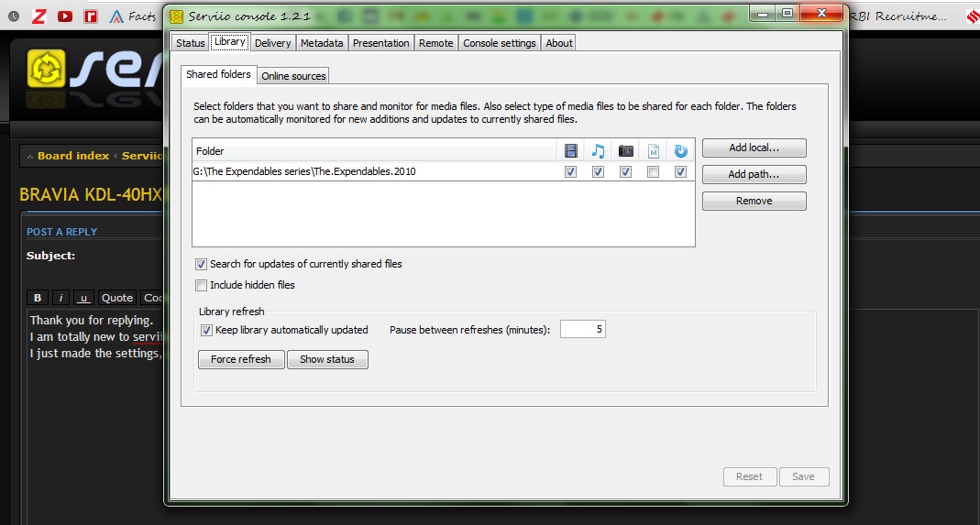Click the camera image column icon
The height and width of the screenshot is (525, 980).
625,151
